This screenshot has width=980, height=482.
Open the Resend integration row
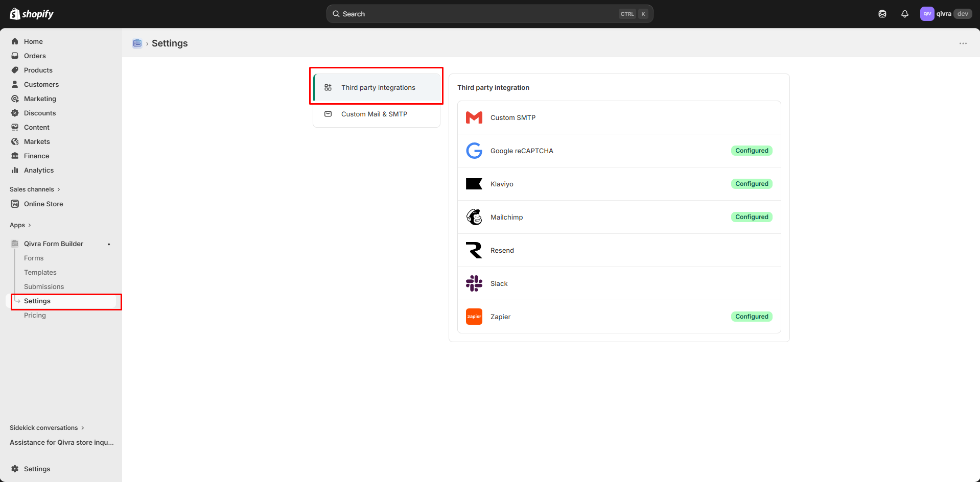click(x=619, y=250)
